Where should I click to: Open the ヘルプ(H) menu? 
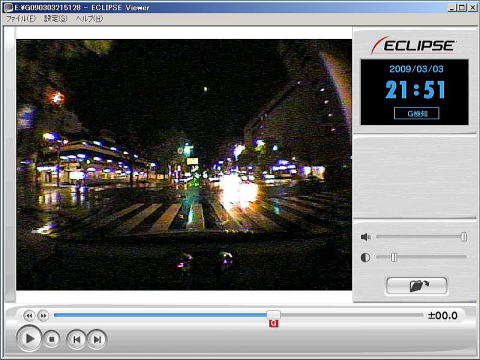coord(89,19)
